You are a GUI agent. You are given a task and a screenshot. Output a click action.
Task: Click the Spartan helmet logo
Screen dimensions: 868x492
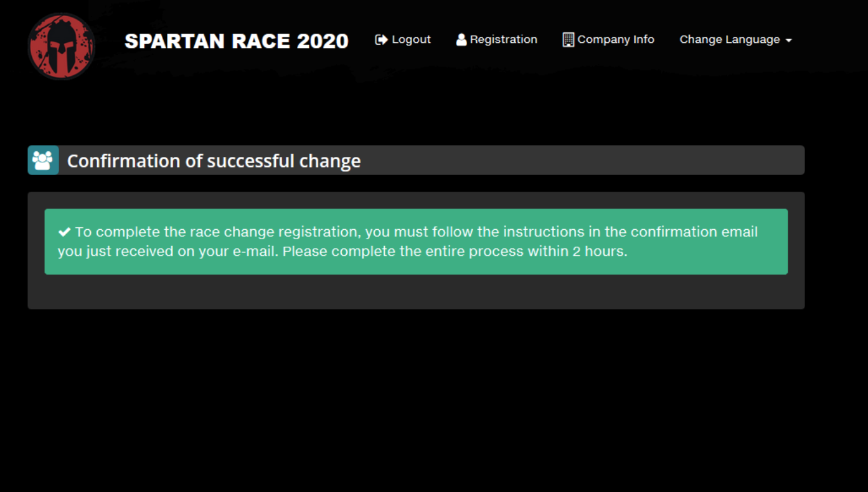(61, 46)
